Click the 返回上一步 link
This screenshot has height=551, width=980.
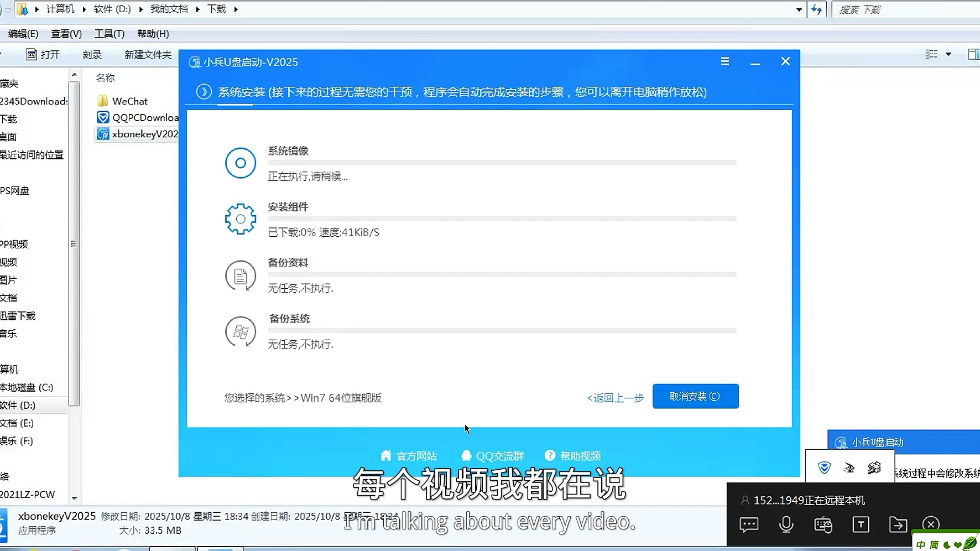click(x=614, y=398)
